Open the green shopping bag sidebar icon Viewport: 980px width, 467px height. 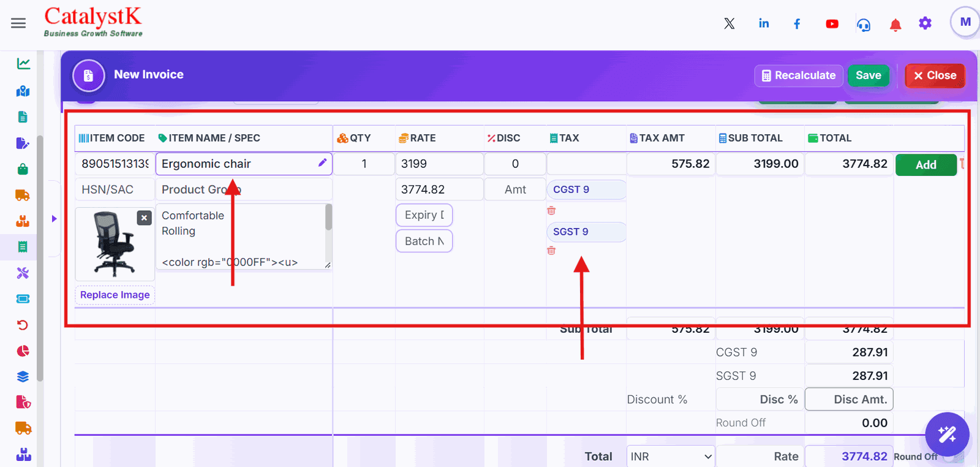pyautogui.click(x=23, y=169)
